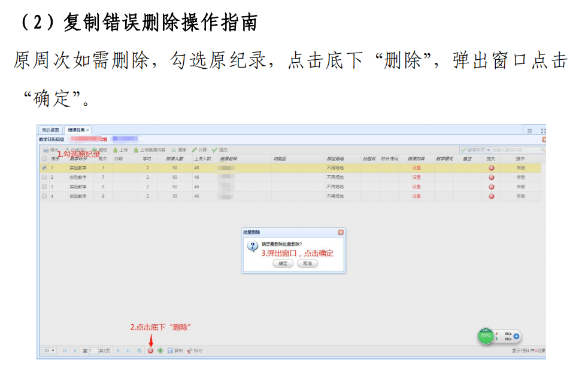Viewport: 588px width, 375px height.
Task: Open the 教学环节 filter dropdown
Action: pos(475,150)
